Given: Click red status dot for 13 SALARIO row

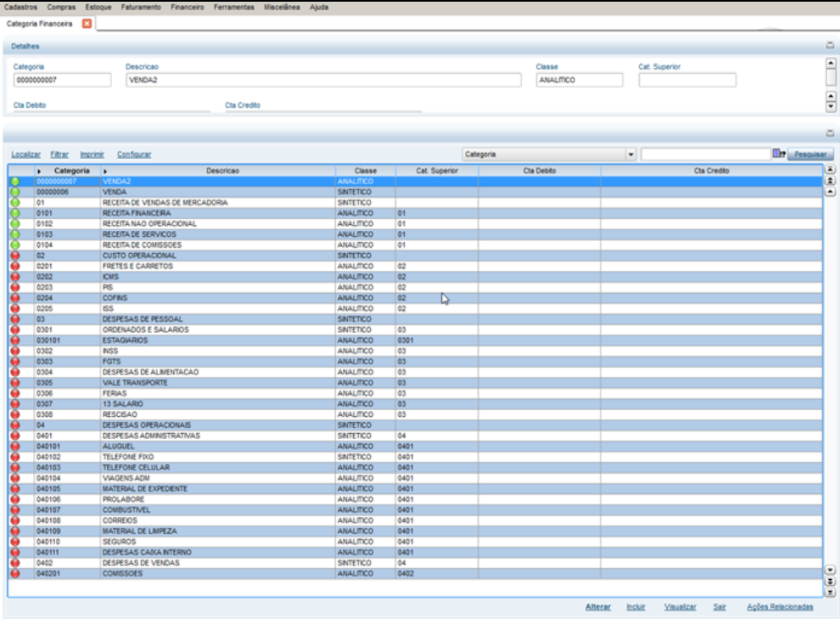Looking at the screenshot, I should (15, 404).
